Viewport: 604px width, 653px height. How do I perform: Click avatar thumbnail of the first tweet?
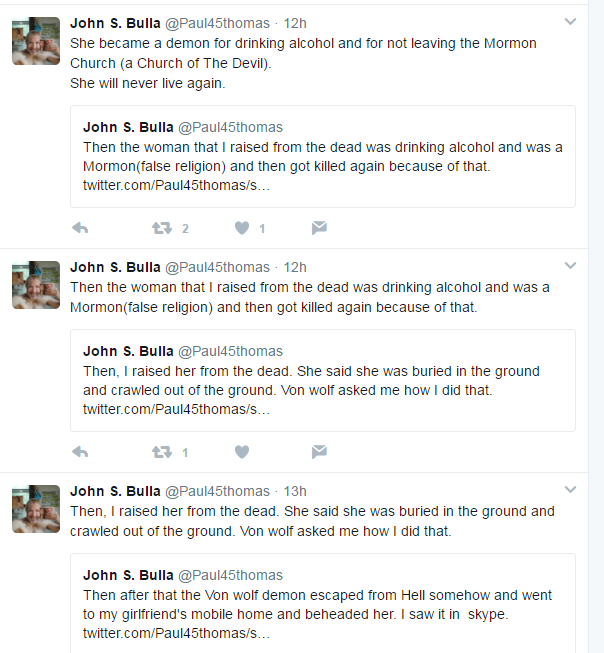click(36, 41)
